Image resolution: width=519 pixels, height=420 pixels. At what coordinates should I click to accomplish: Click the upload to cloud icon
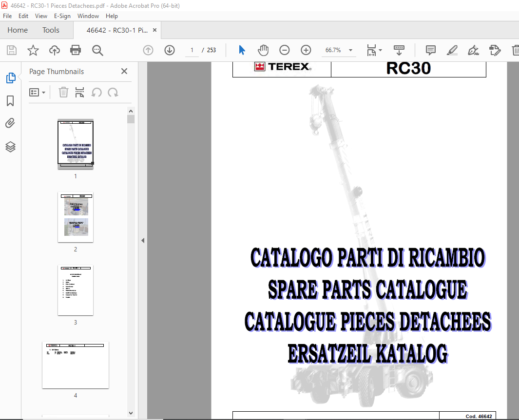pos(55,50)
